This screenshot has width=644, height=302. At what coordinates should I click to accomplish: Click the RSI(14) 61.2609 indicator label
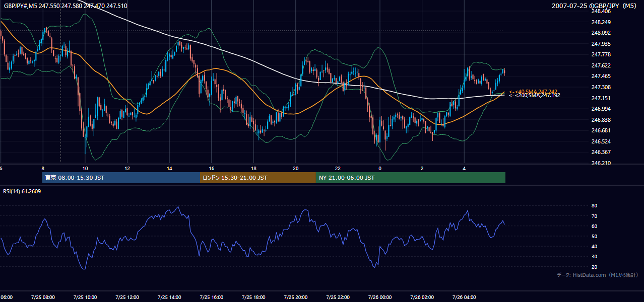point(22,191)
